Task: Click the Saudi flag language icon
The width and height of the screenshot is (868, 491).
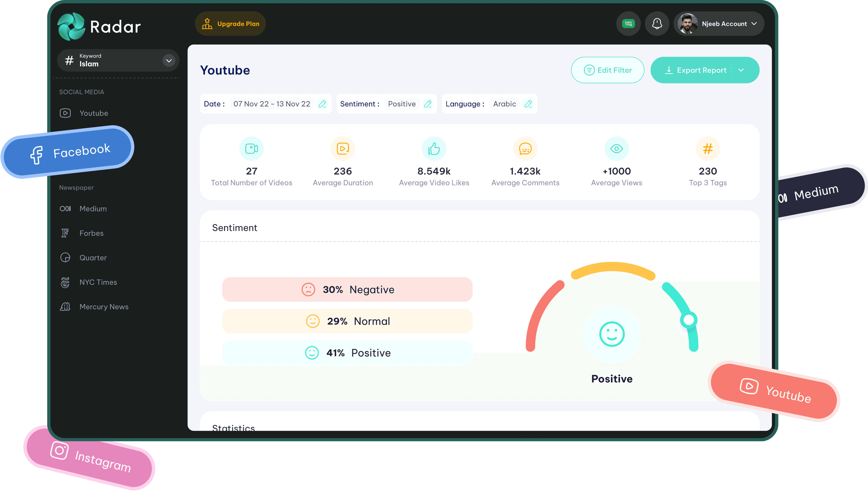Action: pos(628,24)
